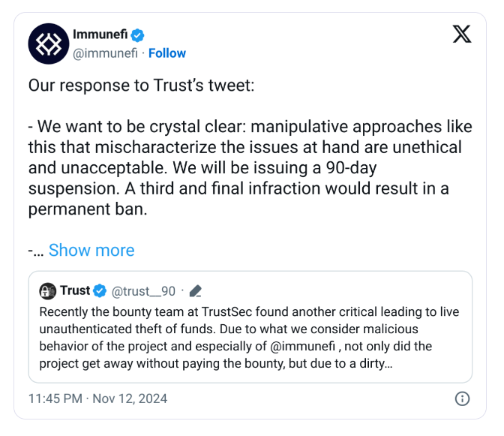The width and height of the screenshot is (504, 436).
Task: Click the 'Our response to Trust's tweet' line
Action: 141,86
